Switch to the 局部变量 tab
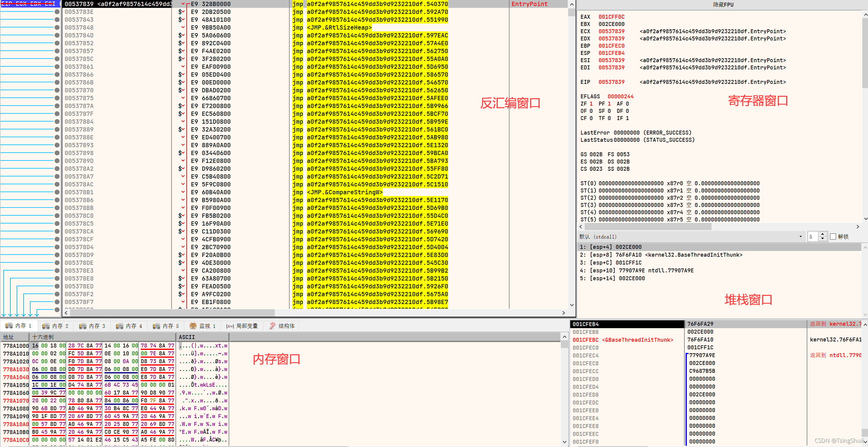 pyautogui.click(x=247, y=326)
